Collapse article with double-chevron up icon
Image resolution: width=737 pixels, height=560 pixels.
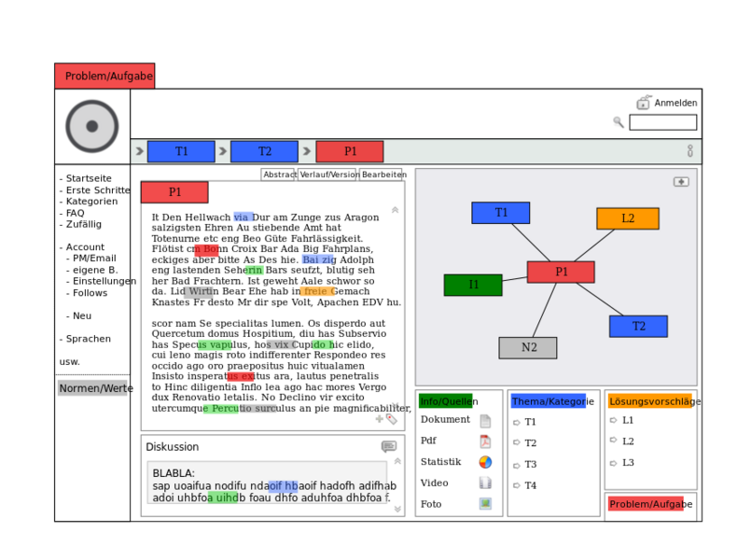coord(395,210)
